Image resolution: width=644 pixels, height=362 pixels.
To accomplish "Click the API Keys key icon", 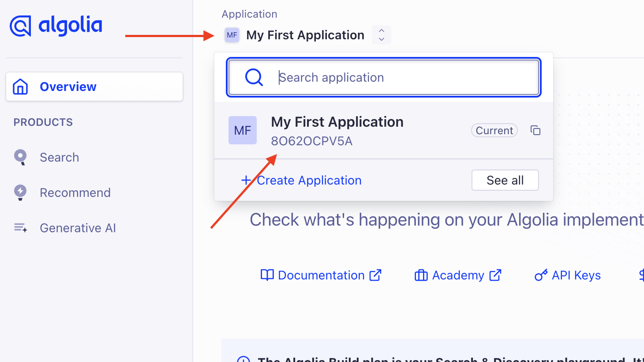I will (x=541, y=275).
